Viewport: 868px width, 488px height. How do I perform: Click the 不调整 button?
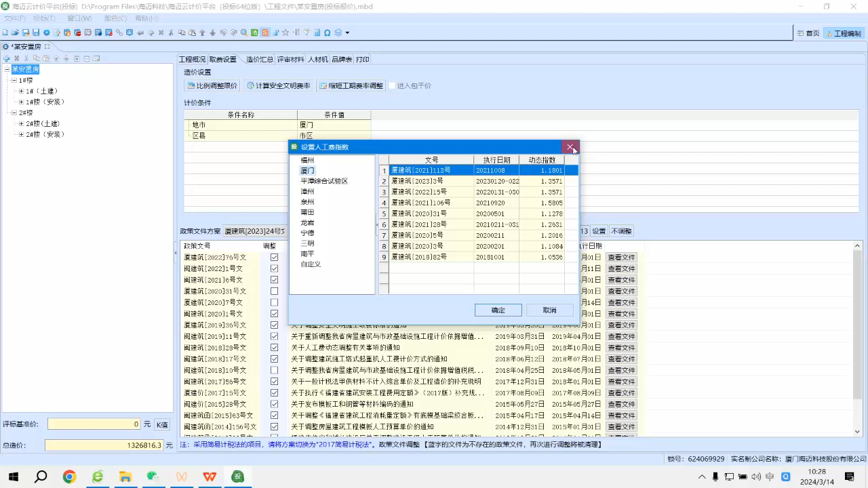tap(621, 231)
